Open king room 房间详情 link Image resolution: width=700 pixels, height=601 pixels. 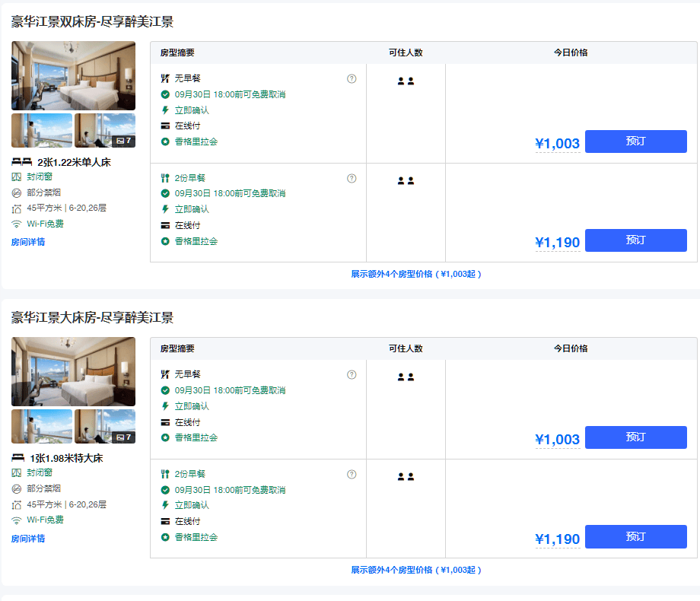click(28, 539)
